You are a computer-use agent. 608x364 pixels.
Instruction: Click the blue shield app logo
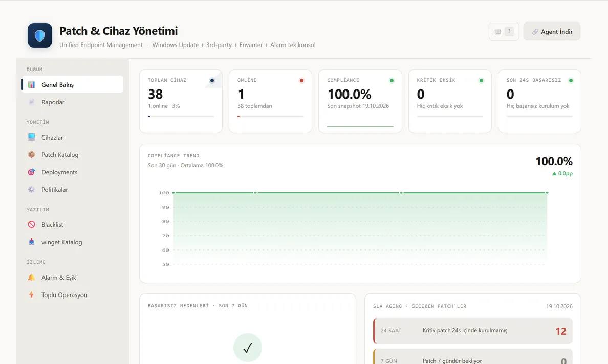40,35
